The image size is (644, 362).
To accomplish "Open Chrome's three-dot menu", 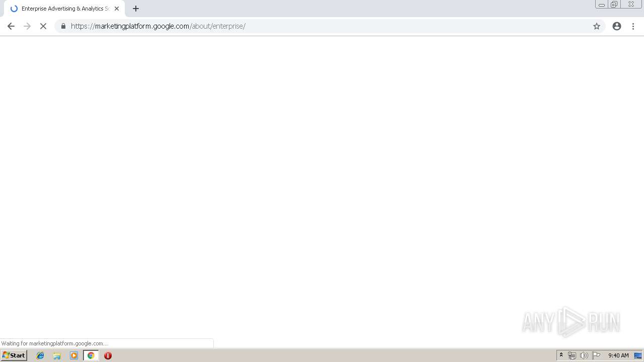I will pyautogui.click(x=633, y=26).
